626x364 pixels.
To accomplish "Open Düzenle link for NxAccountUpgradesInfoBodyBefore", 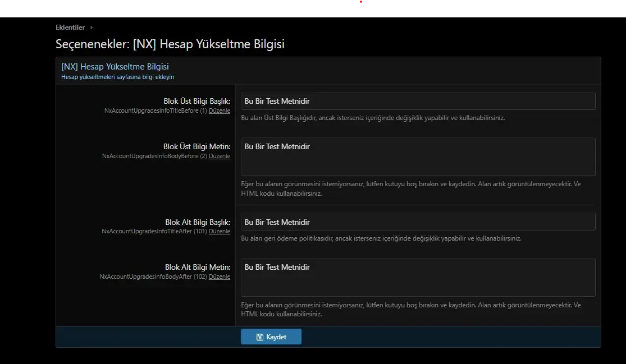I will (220, 156).
